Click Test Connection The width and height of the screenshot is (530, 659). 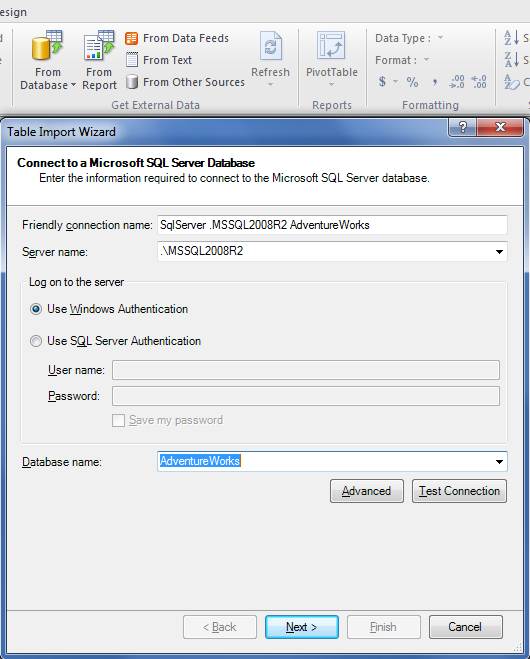click(x=459, y=491)
